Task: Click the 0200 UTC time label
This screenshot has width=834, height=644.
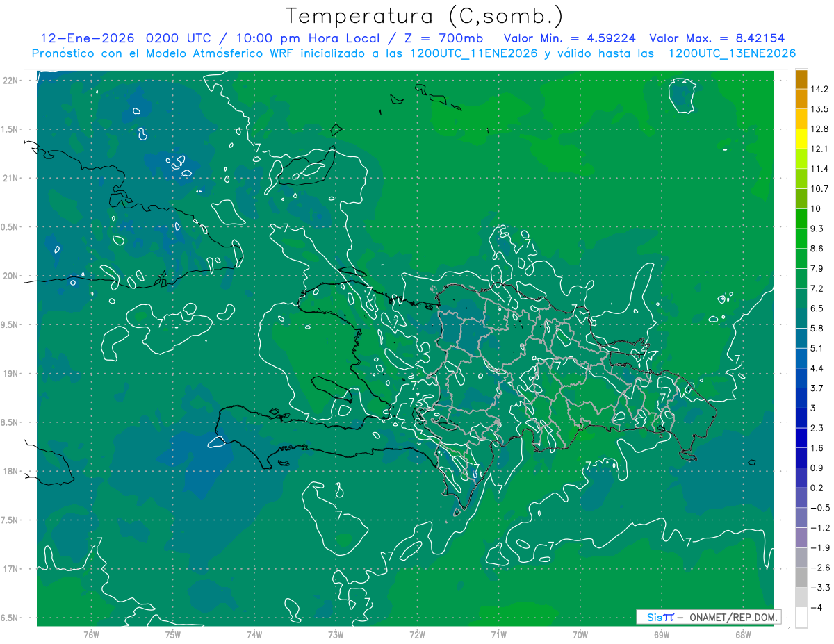Action: pyautogui.click(x=179, y=38)
